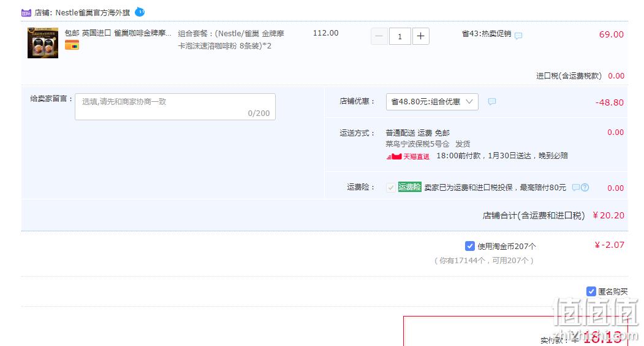Click the 进口税(含运费税款) label
644x346 pixels.
tap(569, 75)
